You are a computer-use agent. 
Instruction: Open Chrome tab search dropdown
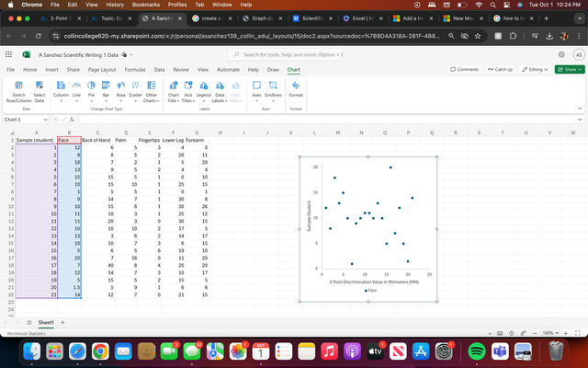[579, 18]
